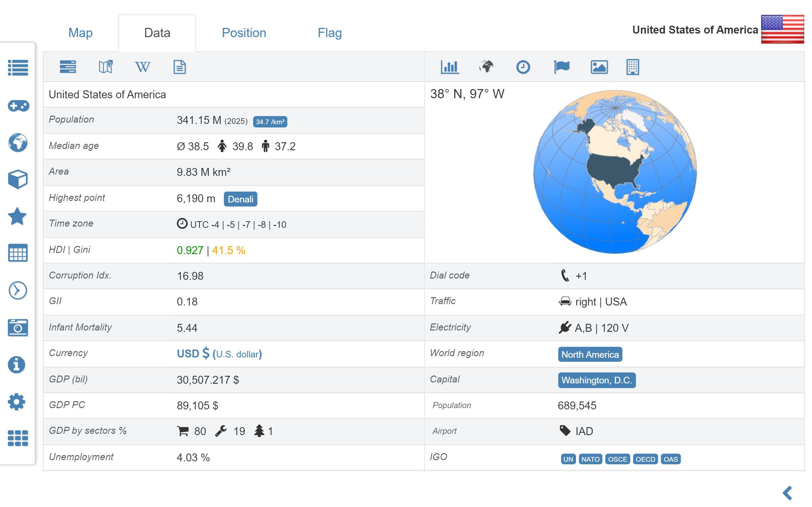The image size is (812, 507).
Task: Open the list menu icon atop sidebar
Action: [18, 68]
